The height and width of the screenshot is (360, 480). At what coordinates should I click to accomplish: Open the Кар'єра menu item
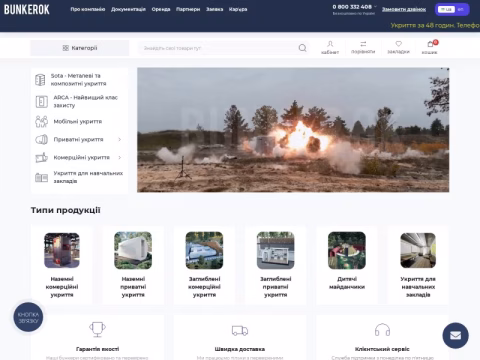pyautogui.click(x=238, y=9)
